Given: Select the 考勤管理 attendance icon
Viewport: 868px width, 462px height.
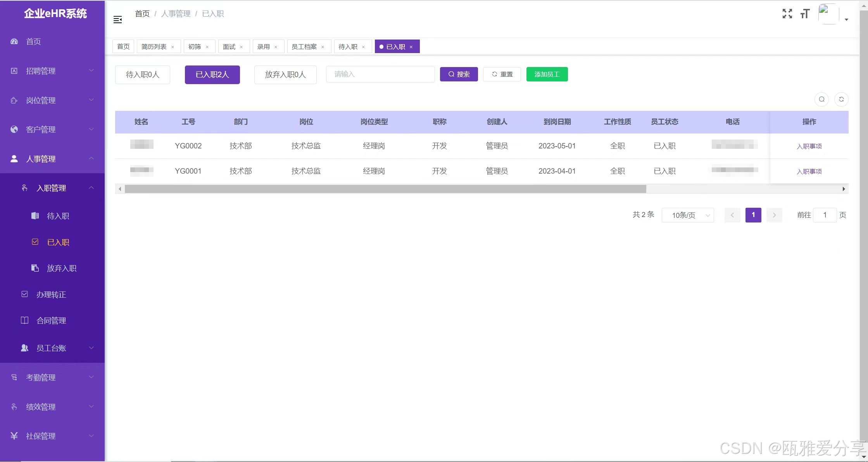Looking at the screenshot, I should tap(14, 377).
